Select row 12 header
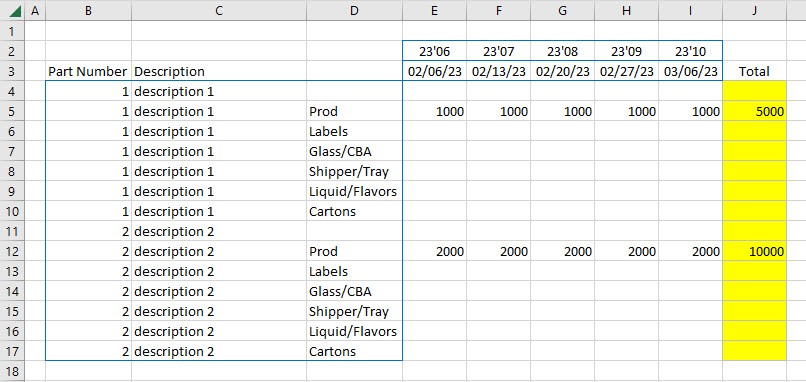 point(12,251)
